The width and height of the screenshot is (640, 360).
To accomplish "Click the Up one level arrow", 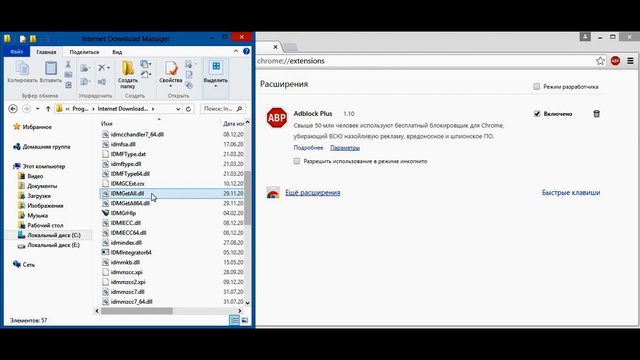I will tap(48, 109).
